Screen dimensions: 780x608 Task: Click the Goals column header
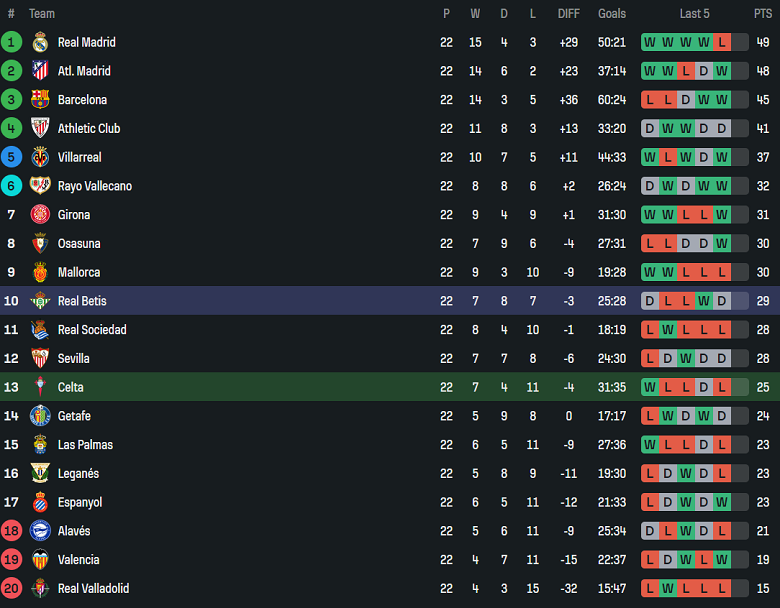point(612,14)
